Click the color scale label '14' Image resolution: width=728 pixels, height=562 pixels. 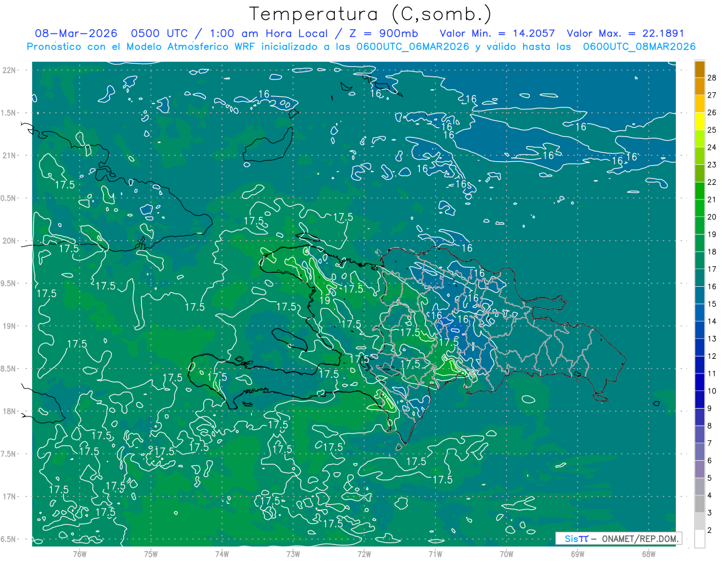[712, 321]
